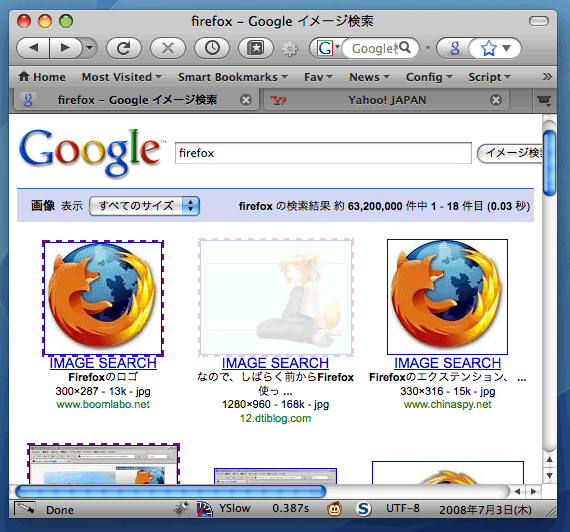Click the horizontal scrollbar thumb
The height and width of the screenshot is (532, 570).
click(x=170, y=492)
